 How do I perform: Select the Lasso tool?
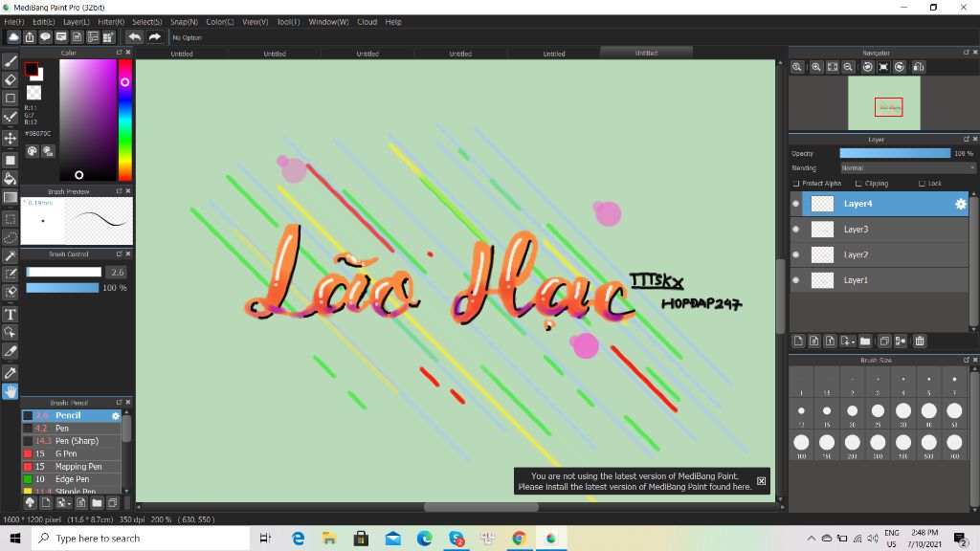10,237
